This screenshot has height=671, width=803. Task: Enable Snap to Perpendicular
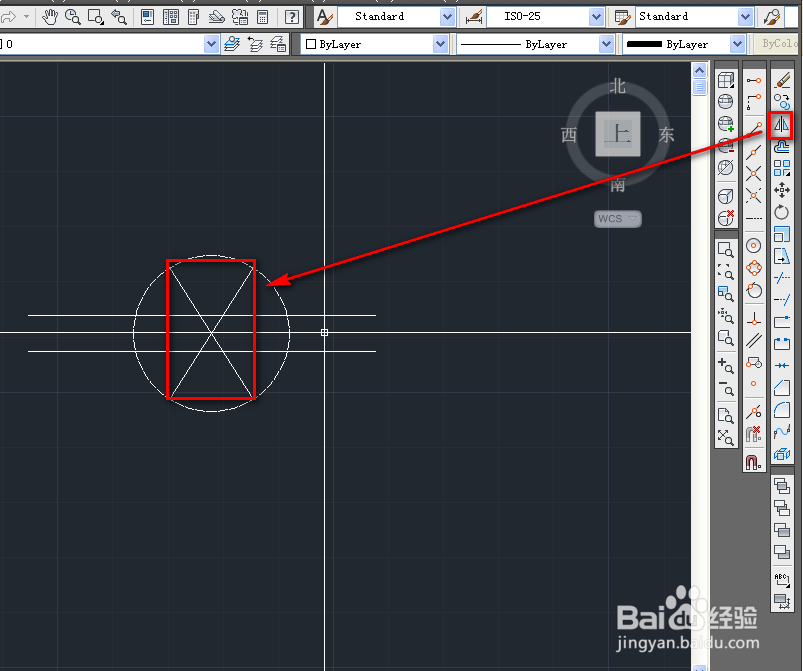(754, 320)
